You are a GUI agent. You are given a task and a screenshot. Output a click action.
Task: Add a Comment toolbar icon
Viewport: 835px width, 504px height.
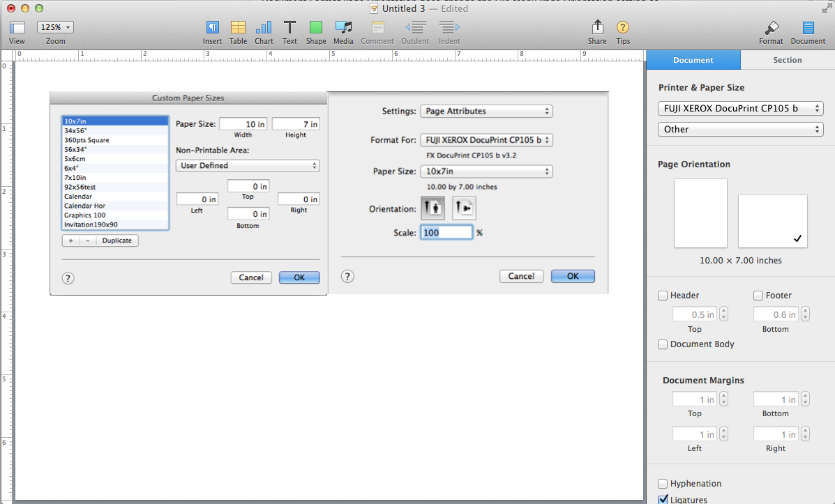point(377,27)
